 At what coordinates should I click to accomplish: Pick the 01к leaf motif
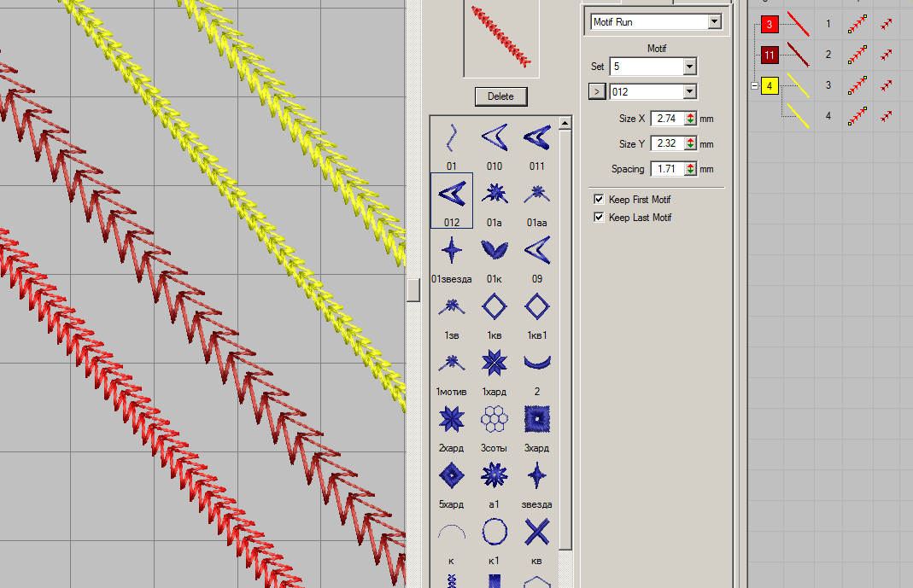click(494, 251)
